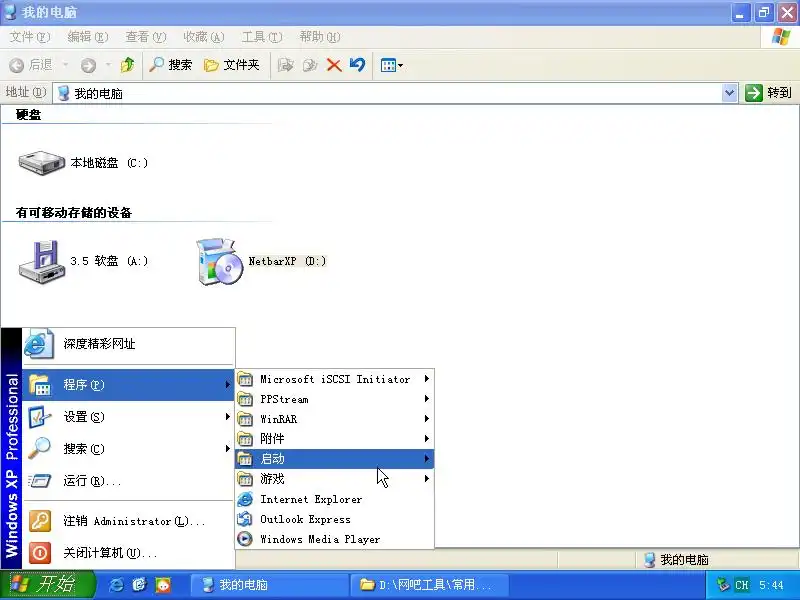Go up one folder level icon
Image resolution: width=800 pixels, height=600 pixels.
[128, 65]
